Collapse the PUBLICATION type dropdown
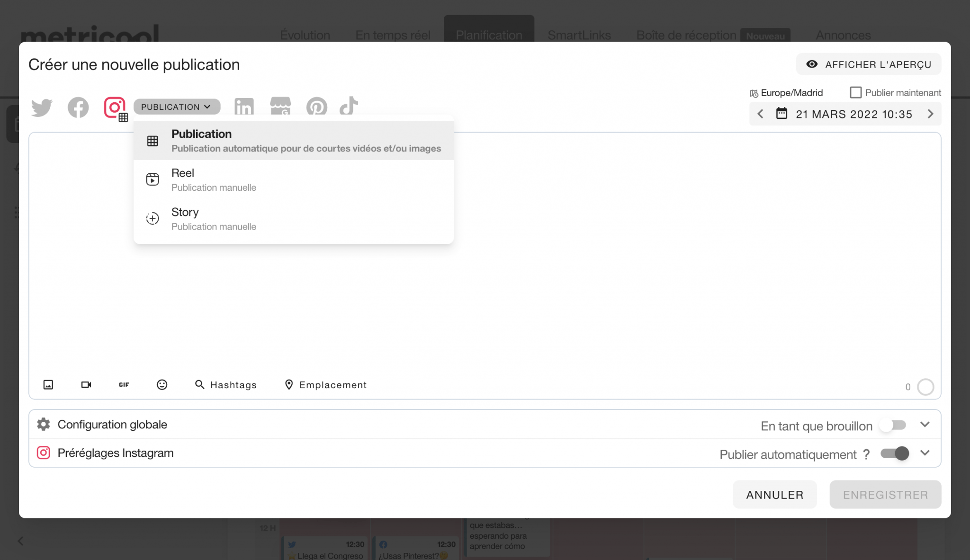 tap(177, 107)
